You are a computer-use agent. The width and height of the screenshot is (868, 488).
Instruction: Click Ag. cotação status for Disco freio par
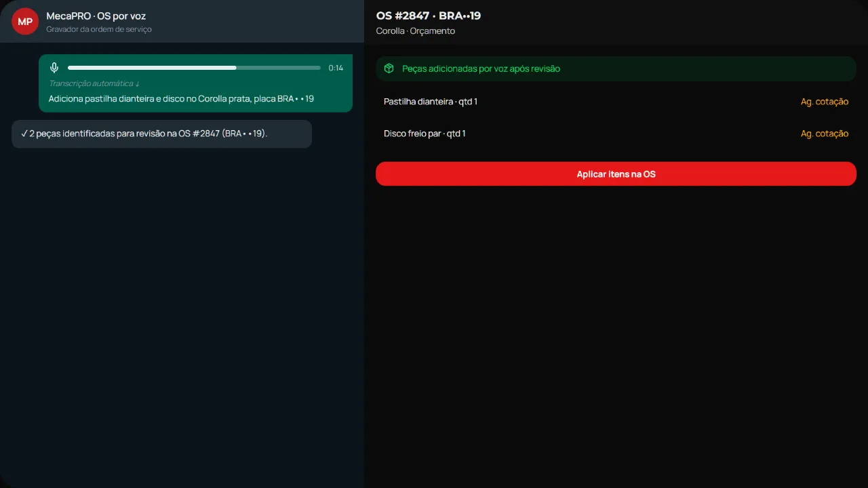coord(824,134)
